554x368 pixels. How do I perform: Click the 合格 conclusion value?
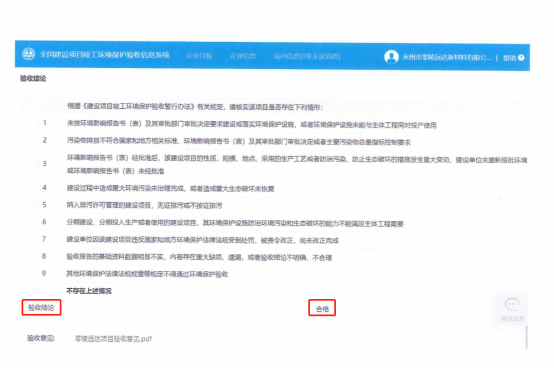pos(322,309)
